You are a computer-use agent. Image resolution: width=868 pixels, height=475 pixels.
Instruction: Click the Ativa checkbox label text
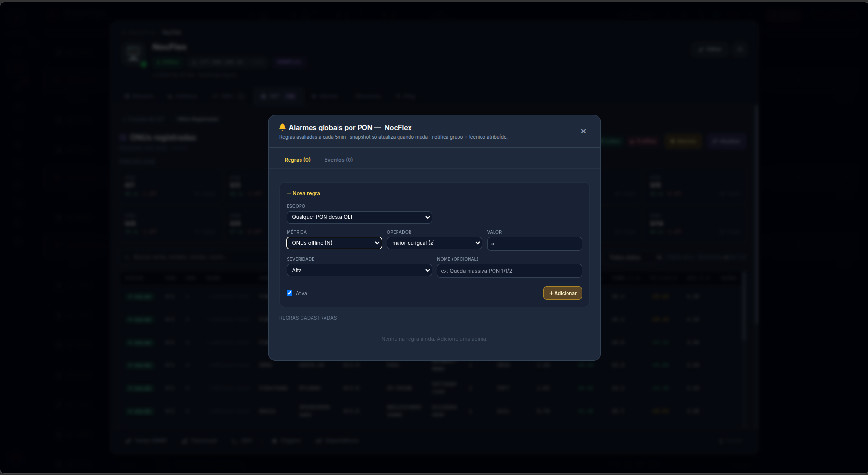301,293
